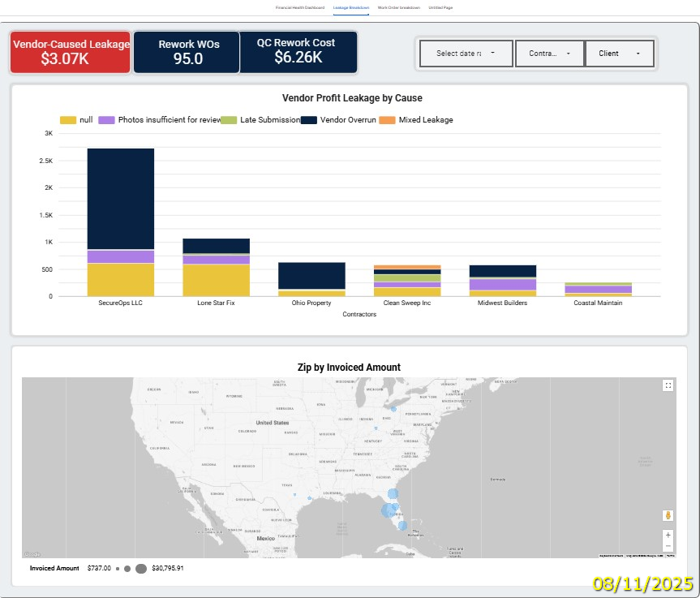This screenshot has height=598, width=700.
Task: Click the Street View pegman icon
Action: click(x=668, y=515)
